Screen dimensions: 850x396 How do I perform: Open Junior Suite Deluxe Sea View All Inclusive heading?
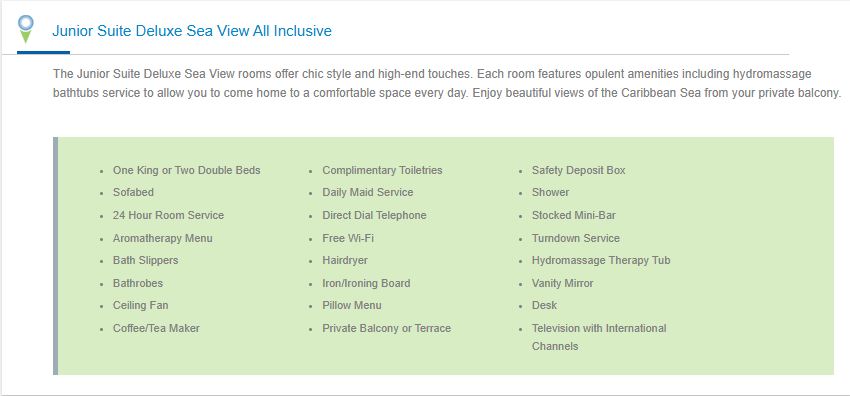192,31
